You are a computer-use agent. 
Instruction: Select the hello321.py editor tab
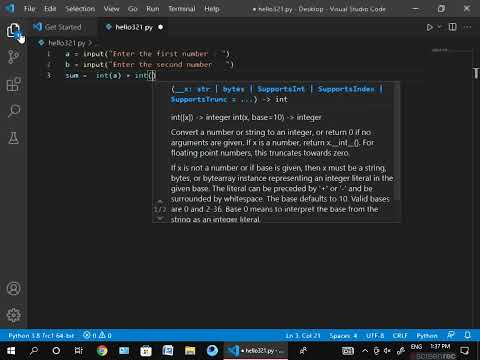133,27
